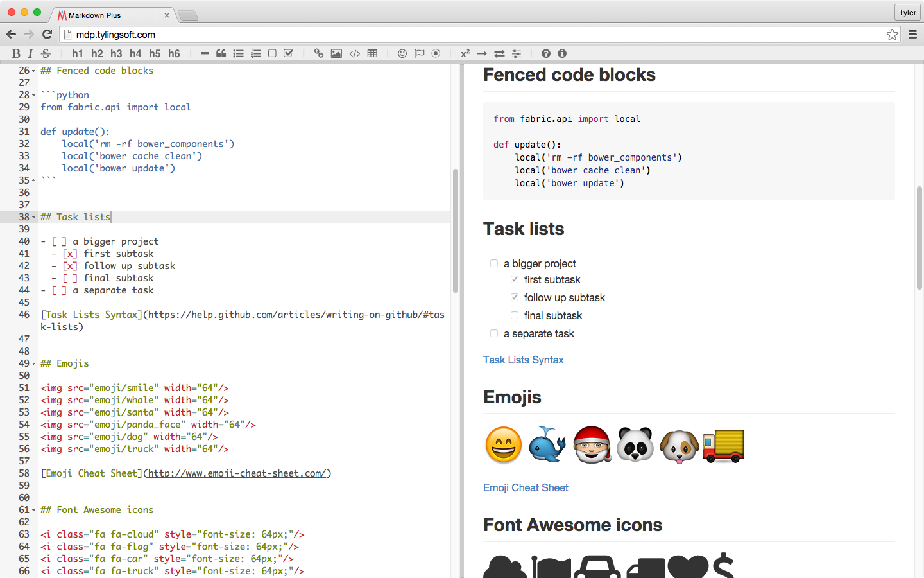Click the dot-circle icon in toolbar
The width and height of the screenshot is (924, 578).
point(436,54)
